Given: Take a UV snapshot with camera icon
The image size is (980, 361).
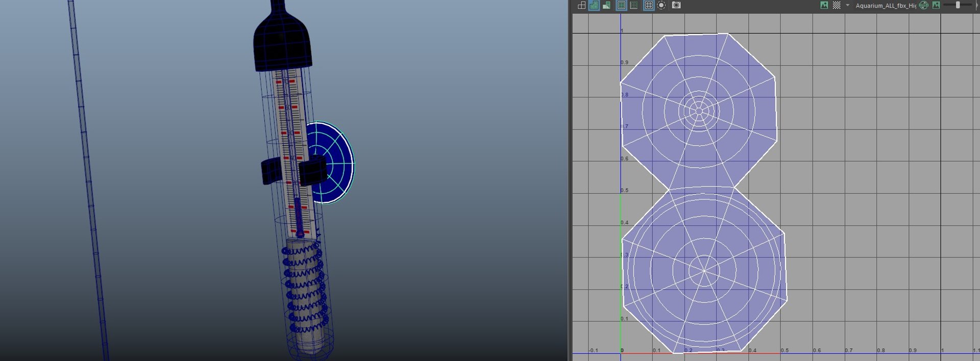Looking at the screenshot, I should tap(676, 5).
